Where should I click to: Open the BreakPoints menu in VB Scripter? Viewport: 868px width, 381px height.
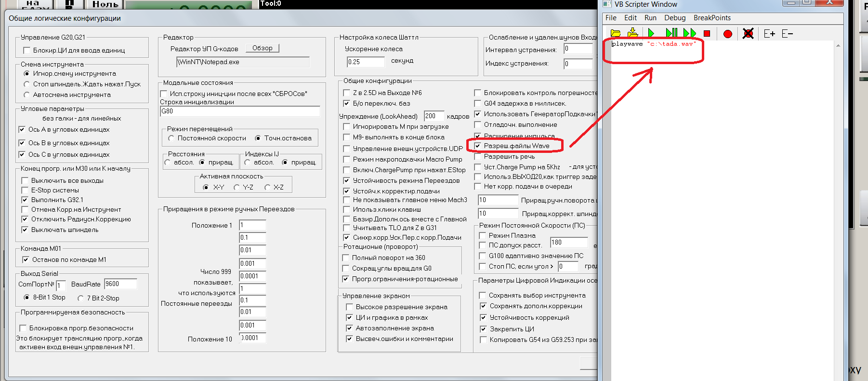click(x=712, y=18)
